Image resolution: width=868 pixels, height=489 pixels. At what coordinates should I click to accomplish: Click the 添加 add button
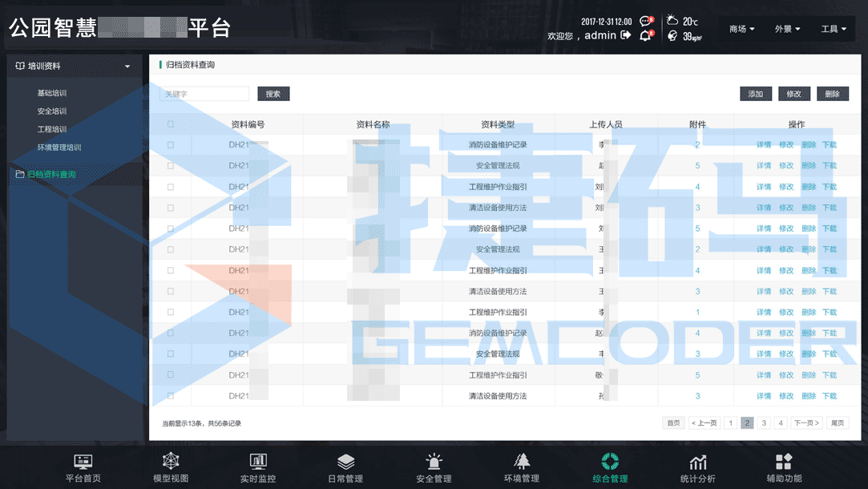pyautogui.click(x=756, y=93)
